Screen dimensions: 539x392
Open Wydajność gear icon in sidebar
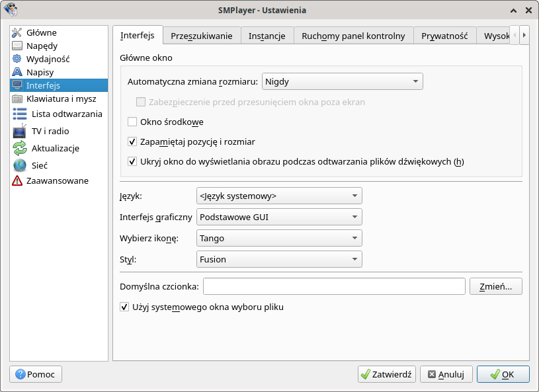[x=17, y=59]
